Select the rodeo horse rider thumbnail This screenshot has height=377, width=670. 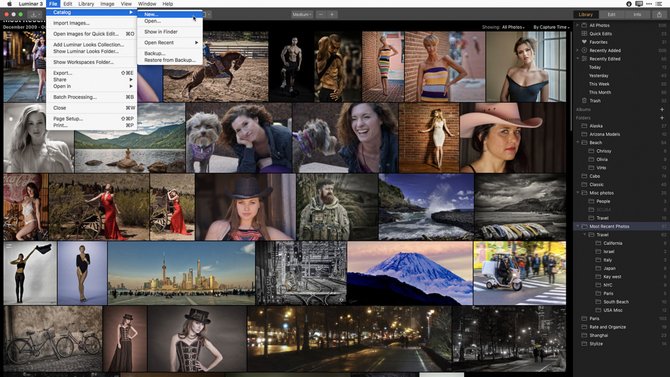(x=216, y=67)
